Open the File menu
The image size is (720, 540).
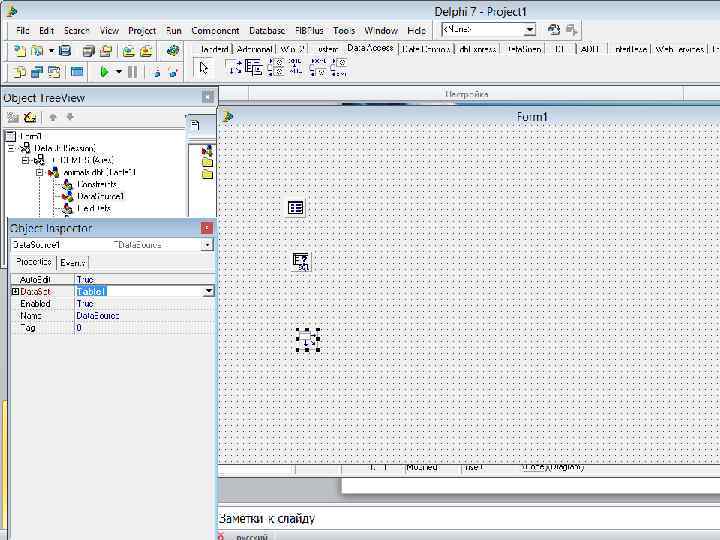22,31
